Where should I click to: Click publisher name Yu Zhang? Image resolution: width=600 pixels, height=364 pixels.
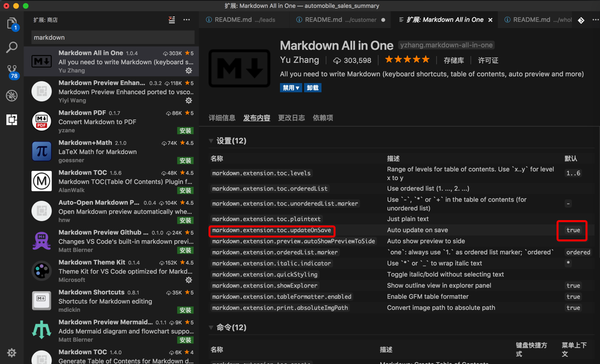point(299,60)
